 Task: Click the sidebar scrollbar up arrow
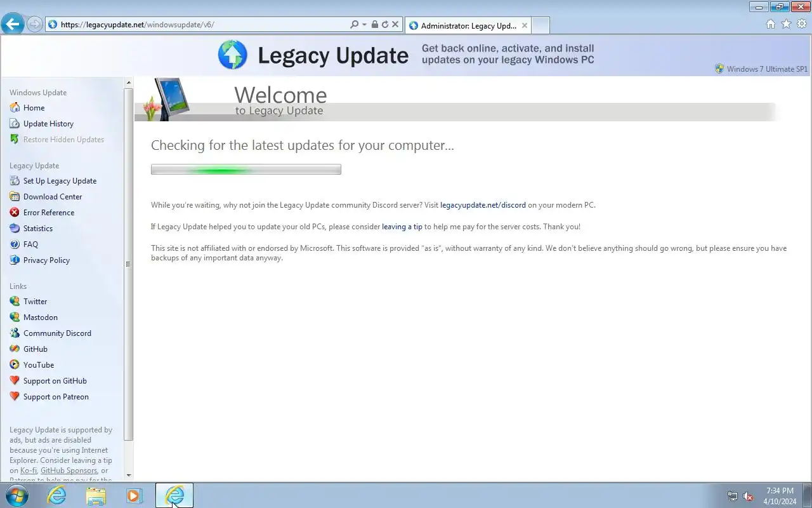click(129, 83)
